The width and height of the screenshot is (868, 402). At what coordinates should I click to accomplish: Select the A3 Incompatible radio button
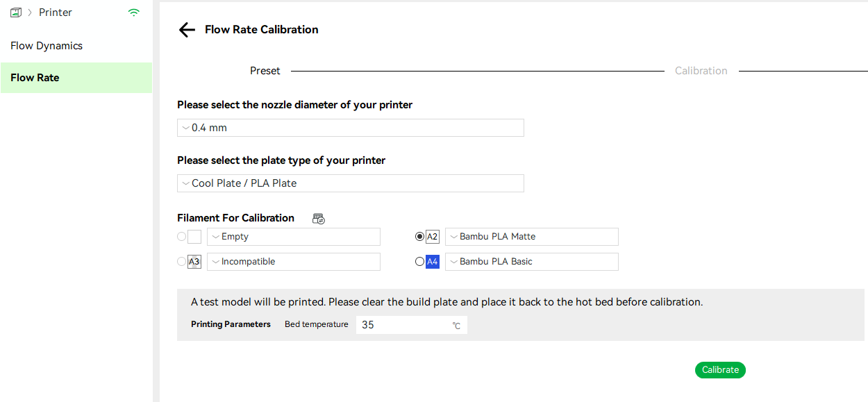pos(182,262)
